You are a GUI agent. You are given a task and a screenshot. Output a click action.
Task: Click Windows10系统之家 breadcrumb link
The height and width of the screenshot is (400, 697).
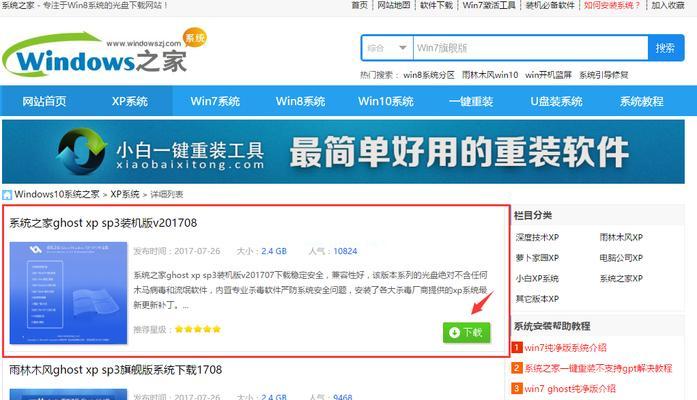tap(57, 194)
